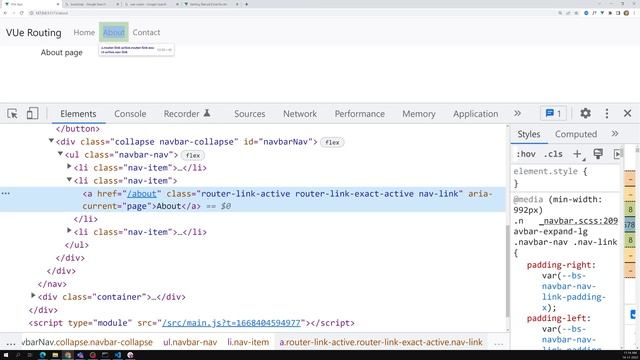This screenshot has width=640, height=360.
Task: Show more DevTools tabs chevron
Action: click(517, 113)
